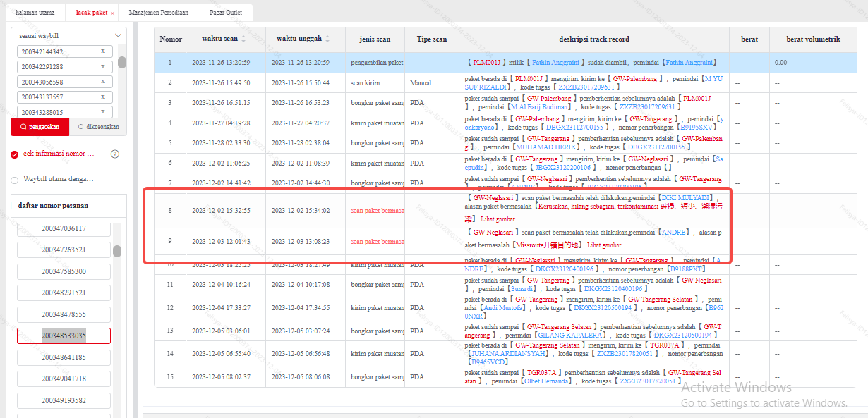Click the berat volumetrik column header
This screenshot has height=418, width=868.
tap(813, 39)
